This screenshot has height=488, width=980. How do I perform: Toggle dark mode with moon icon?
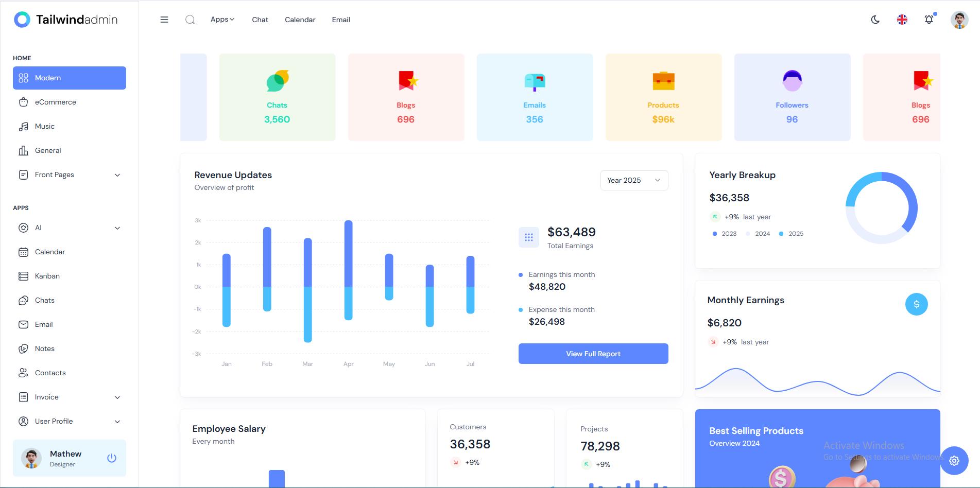(x=875, y=20)
